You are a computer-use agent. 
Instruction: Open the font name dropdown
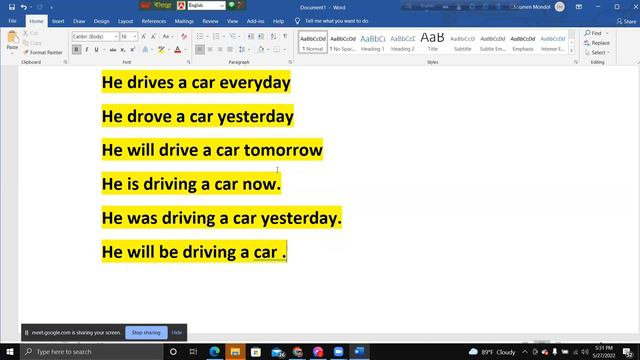(x=116, y=37)
